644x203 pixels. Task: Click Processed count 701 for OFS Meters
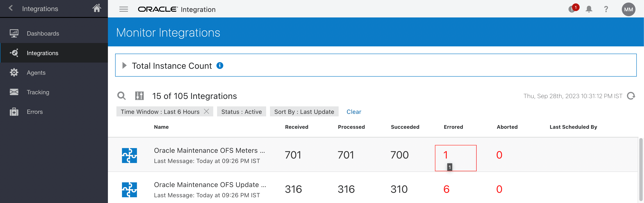tap(346, 155)
